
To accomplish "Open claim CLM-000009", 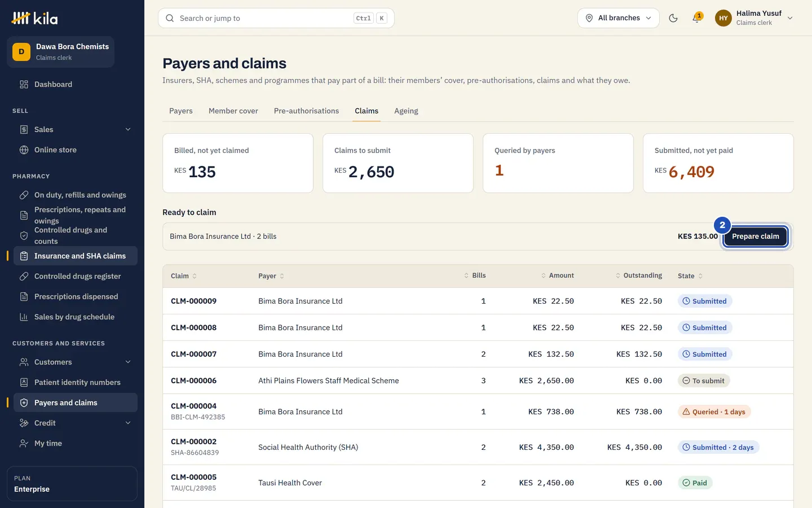I will 193,301.
